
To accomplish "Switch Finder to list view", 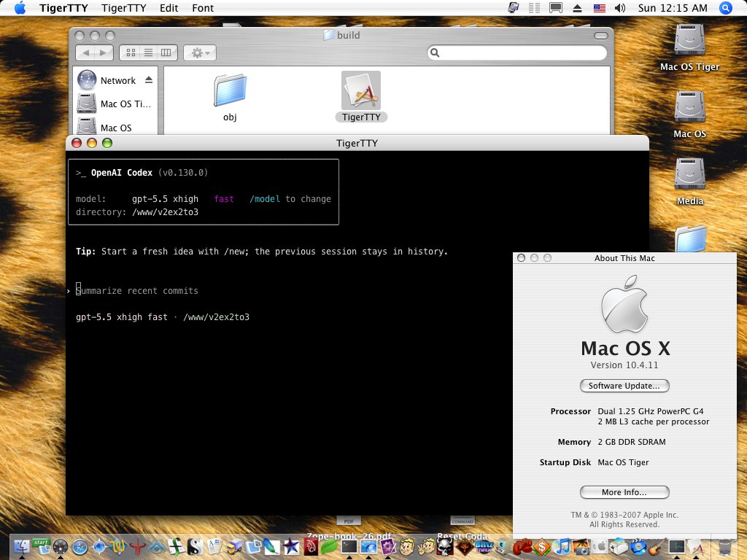I will coord(149,52).
